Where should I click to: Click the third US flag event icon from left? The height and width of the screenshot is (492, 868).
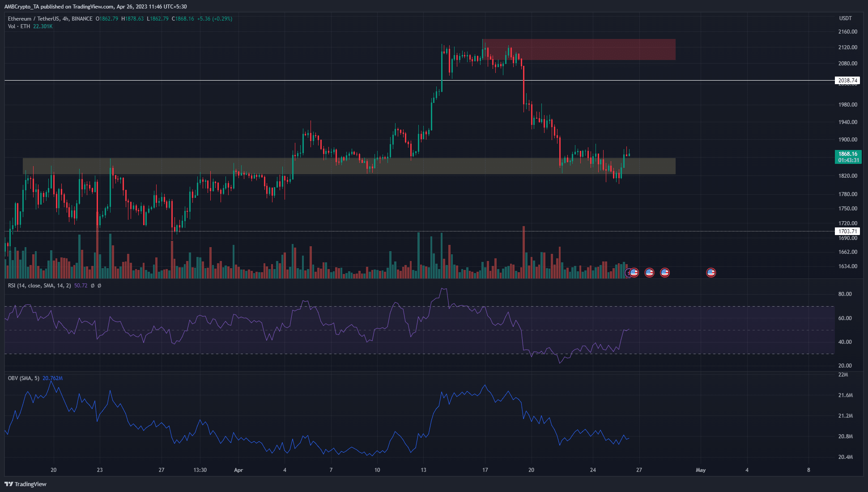[665, 272]
